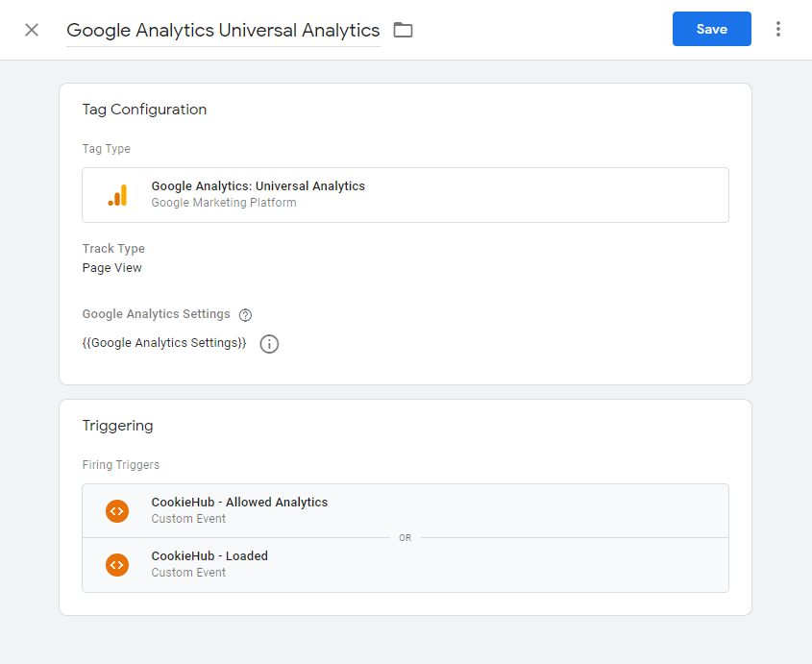Click the CookieHub - Loaded trigger icon
The image size is (812, 664).
tap(117, 564)
